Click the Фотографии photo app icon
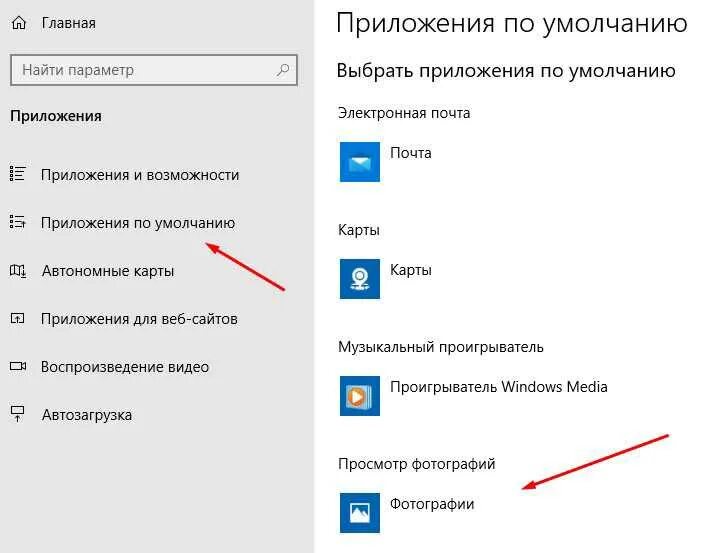The width and height of the screenshot is (706, 553). coord(360,513)
